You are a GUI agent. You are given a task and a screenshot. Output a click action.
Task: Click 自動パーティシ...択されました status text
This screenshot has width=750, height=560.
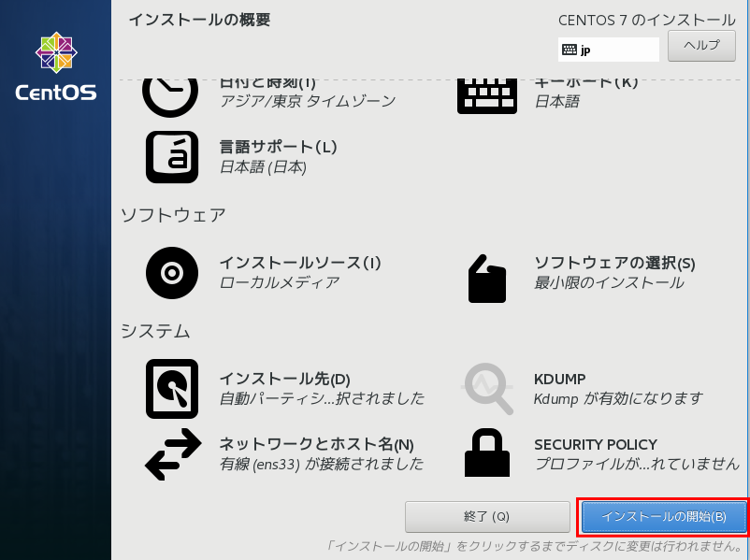pos(322,399)
